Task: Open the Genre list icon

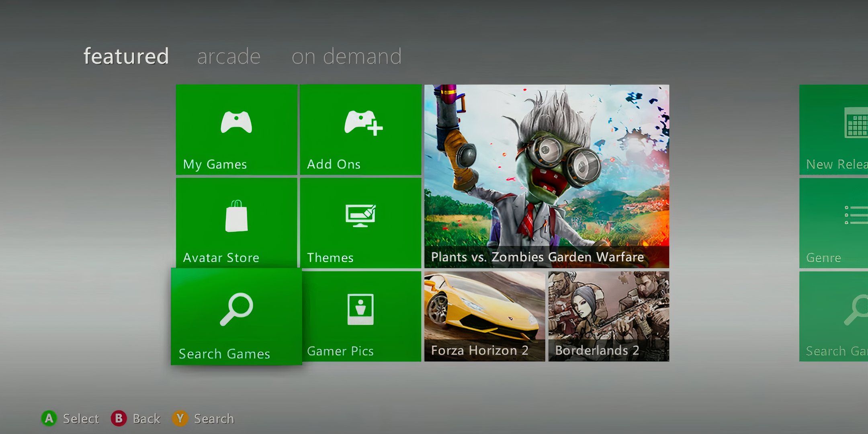Action: coord(856,215)
